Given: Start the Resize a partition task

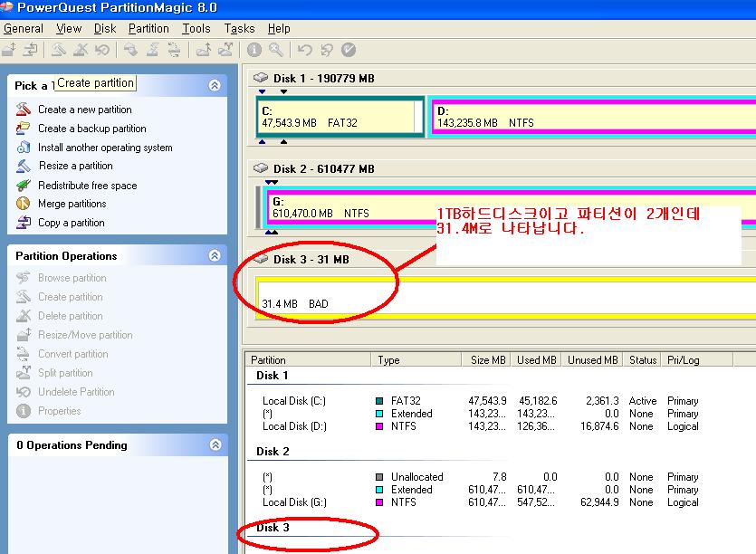Looking at the screenshot, I should (76, 166).
